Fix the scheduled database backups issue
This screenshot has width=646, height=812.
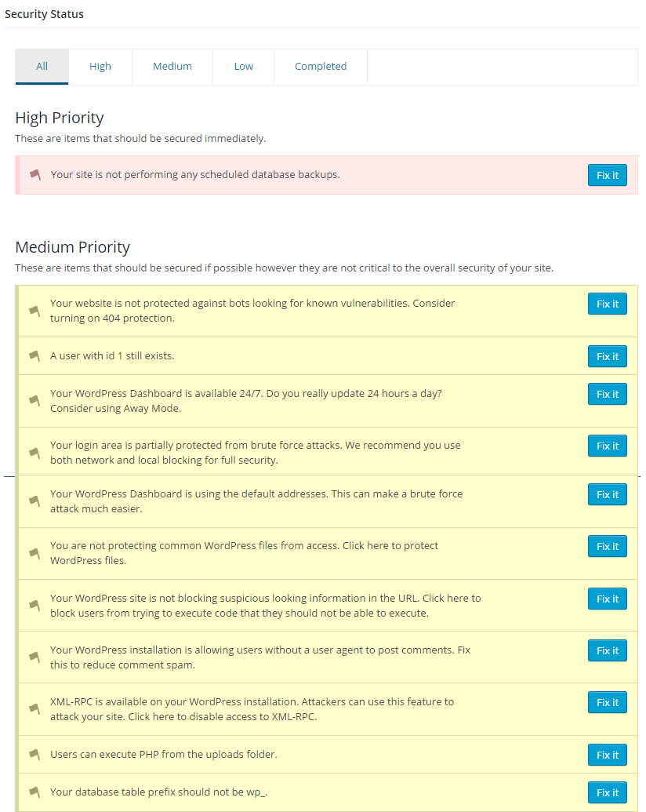(608, 176)
